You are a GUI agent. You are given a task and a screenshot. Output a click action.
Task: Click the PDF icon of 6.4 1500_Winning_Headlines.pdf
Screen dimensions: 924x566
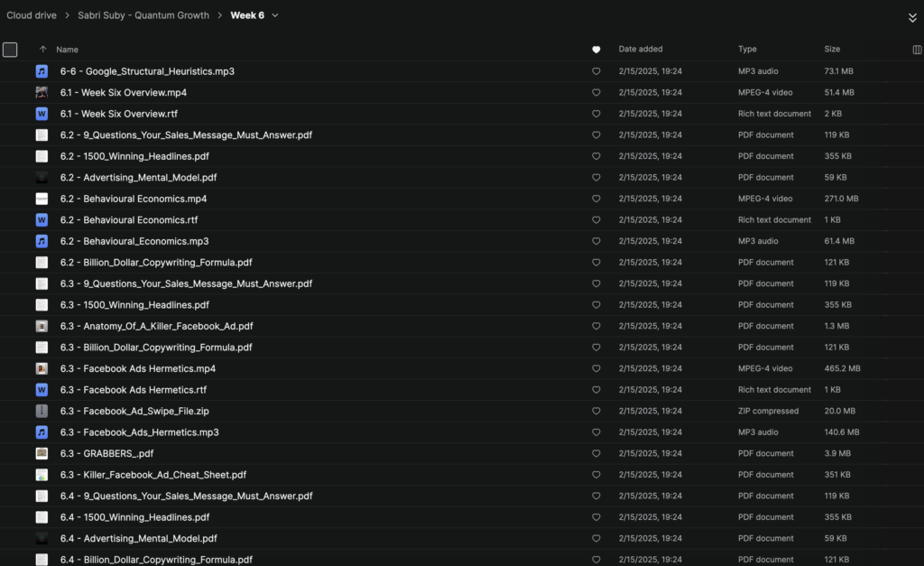click(42, 517)
